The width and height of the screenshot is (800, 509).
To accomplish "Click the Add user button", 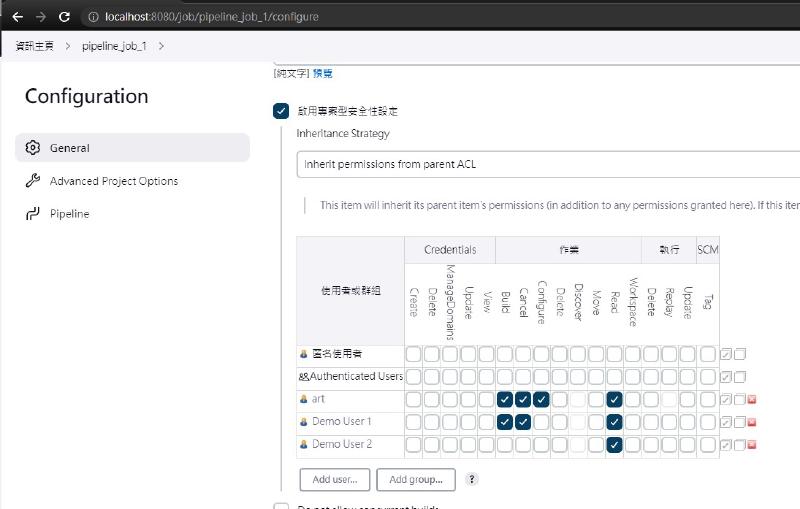I will coord(334,479).
